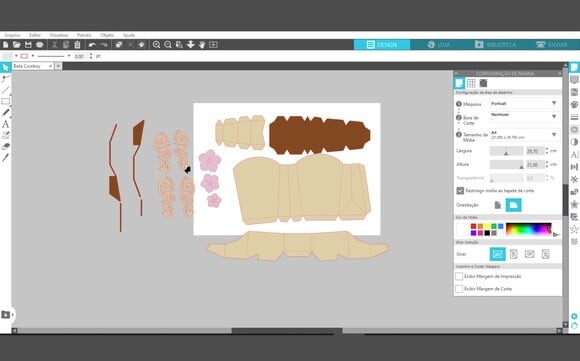Click the zoom selection icon
580x361 pixels.
click(179, 45)
